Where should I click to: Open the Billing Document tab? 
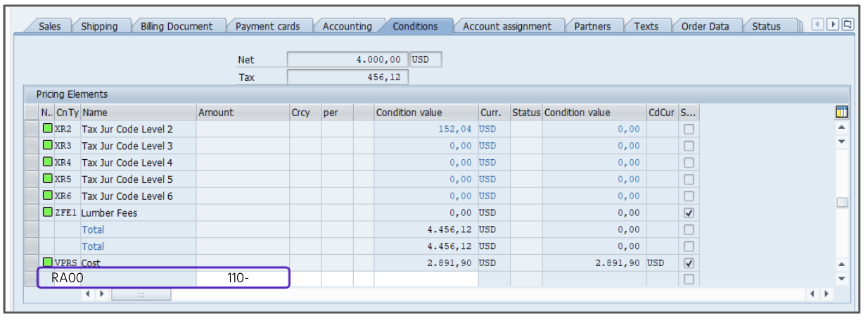coord(176,26)
